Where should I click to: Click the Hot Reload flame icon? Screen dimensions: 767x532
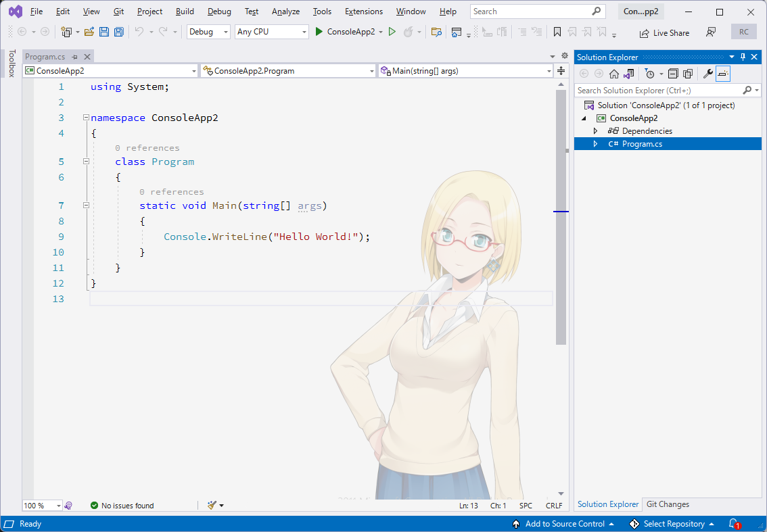(x=408, y=32)
